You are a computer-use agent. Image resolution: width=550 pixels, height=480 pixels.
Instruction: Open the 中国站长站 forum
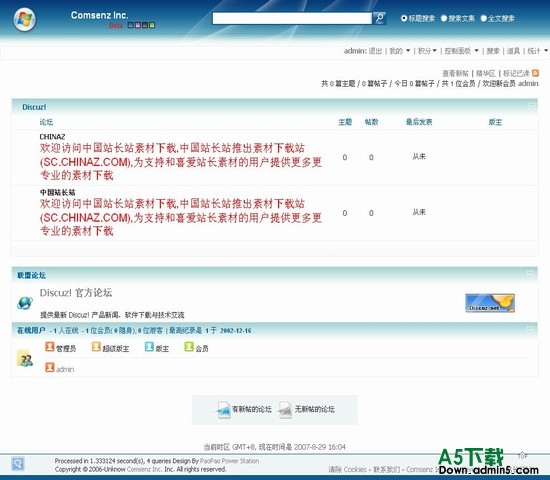click(x=58, y=192)
